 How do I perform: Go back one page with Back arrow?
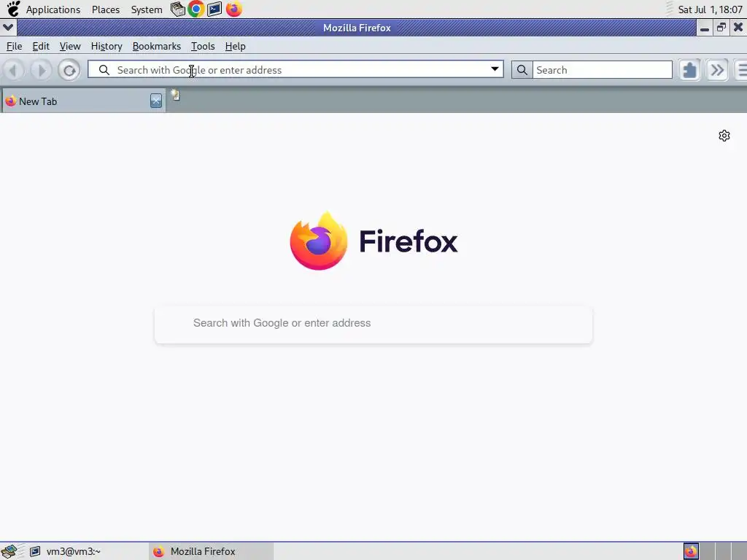(x=13, y=71)
